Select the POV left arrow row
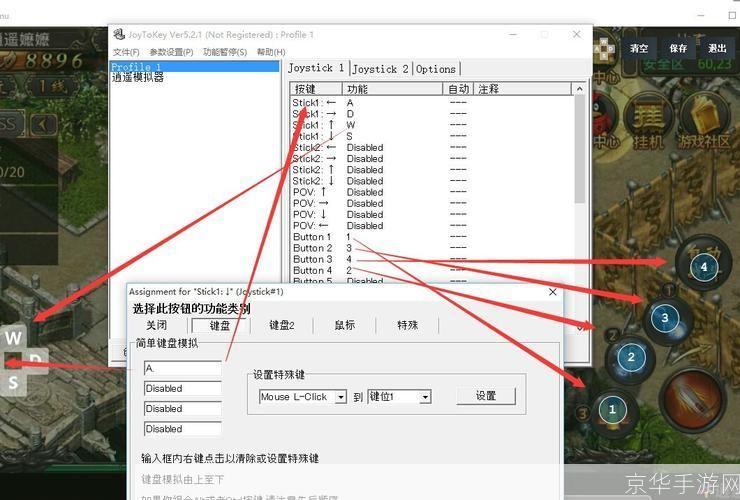This screenshot has height=500, width=740. [x=430, y=226]
